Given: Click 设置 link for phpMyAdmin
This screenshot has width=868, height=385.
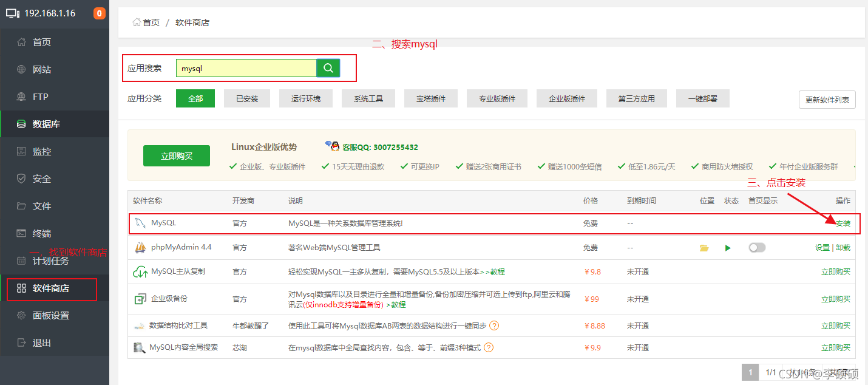Looking at the screenshot, I should click(822, 248).
